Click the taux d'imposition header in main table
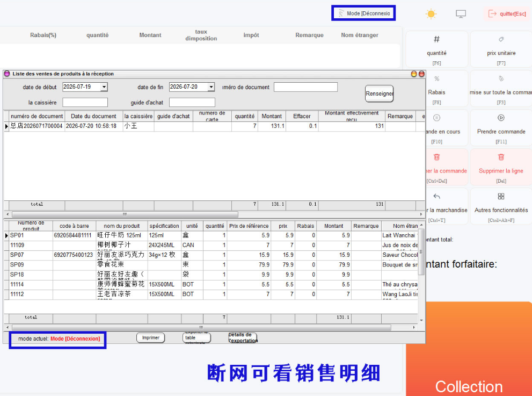 201,35
